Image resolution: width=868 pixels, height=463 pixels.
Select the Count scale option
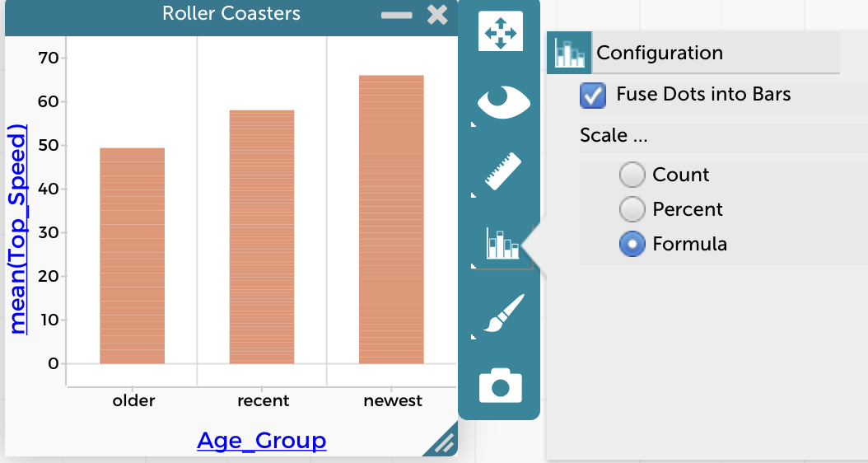point(632,175)
